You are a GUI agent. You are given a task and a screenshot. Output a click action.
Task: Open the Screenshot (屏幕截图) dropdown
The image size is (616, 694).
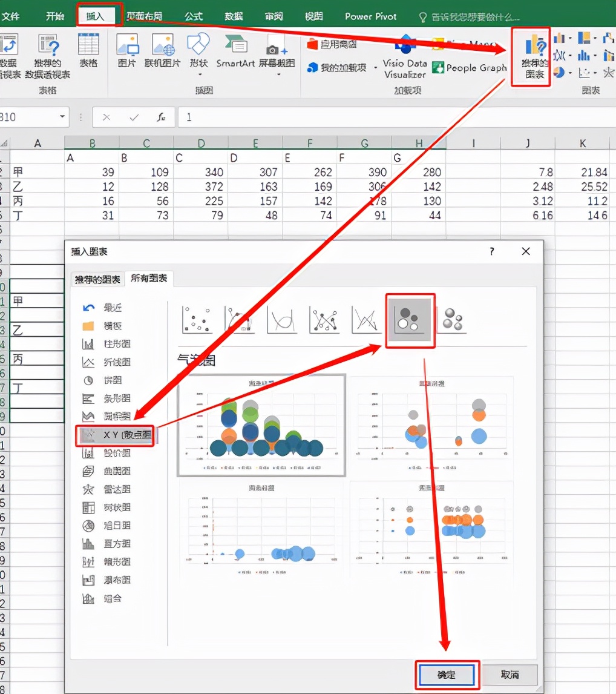tap(277, 55)
